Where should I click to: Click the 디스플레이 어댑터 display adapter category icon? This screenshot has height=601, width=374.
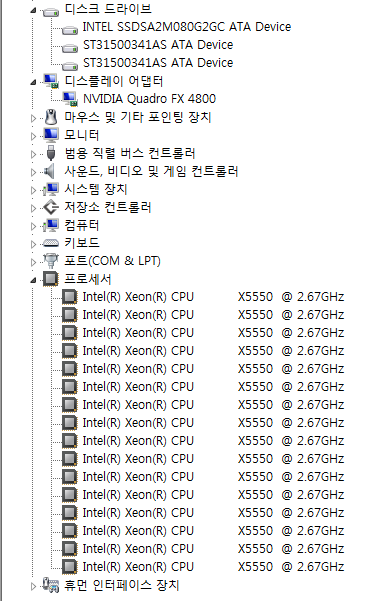[51, 81]
